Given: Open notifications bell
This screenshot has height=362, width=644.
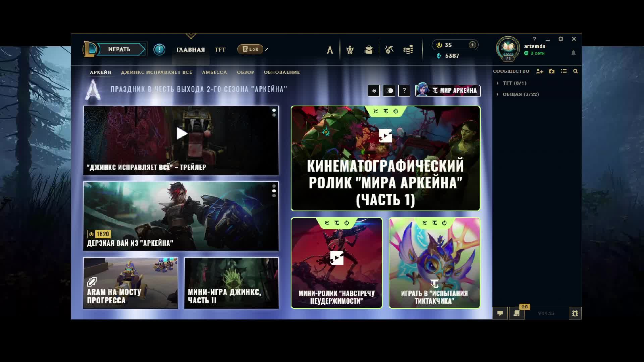Looking at the screenshot, I should [574, 53].
